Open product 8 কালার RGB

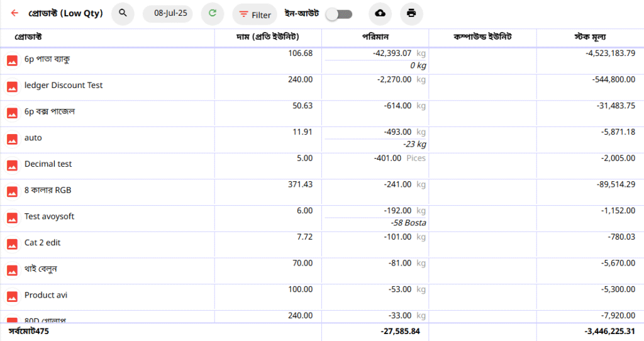(x=48, y=190)
